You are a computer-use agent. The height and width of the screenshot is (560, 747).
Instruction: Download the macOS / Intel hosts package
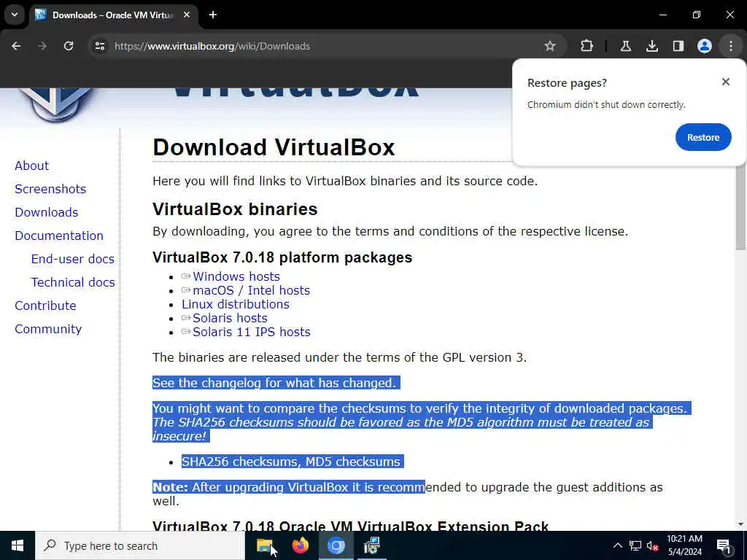pyautogui.click(x=251, y=290)
